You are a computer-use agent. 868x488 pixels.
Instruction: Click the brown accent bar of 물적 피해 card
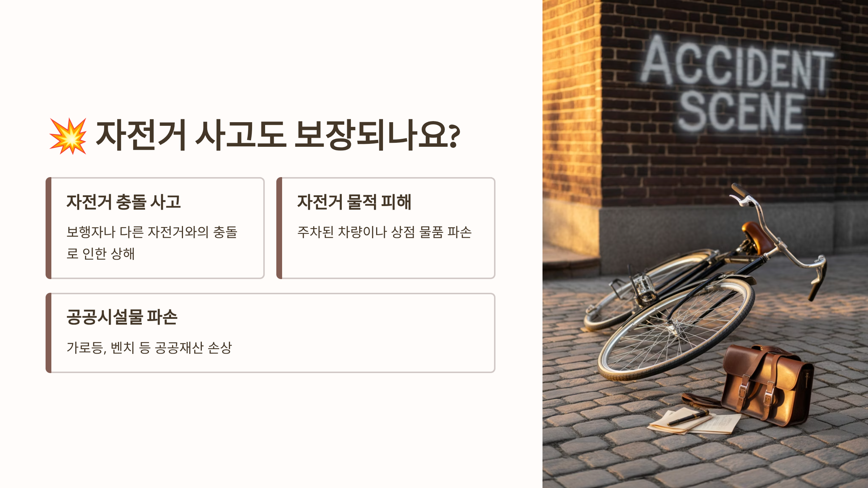279,228
